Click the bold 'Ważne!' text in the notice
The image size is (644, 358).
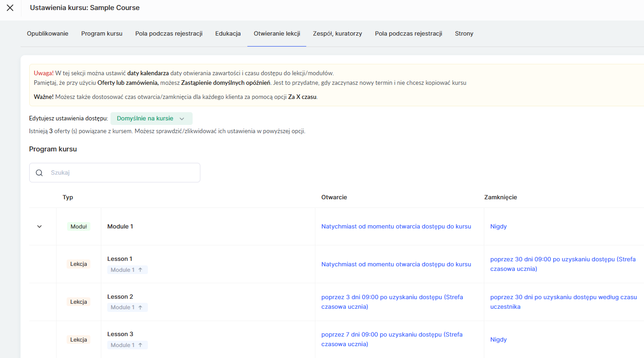(44, 97)
